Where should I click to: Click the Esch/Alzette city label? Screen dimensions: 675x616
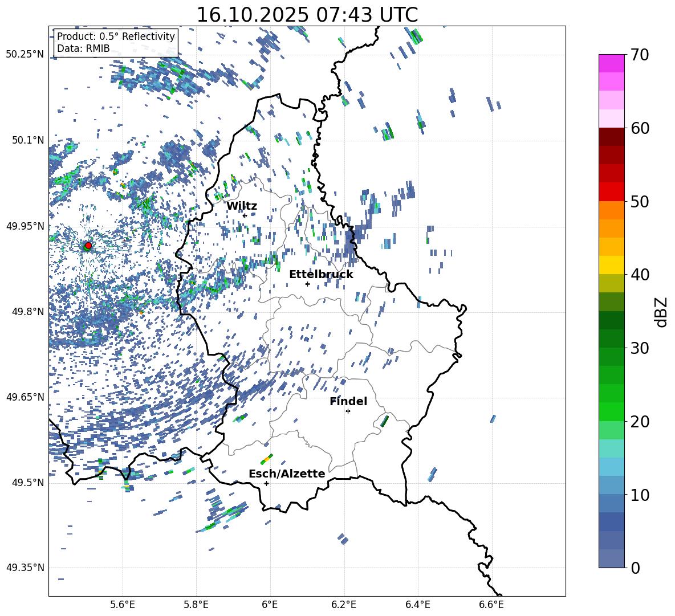click(287, 474)
